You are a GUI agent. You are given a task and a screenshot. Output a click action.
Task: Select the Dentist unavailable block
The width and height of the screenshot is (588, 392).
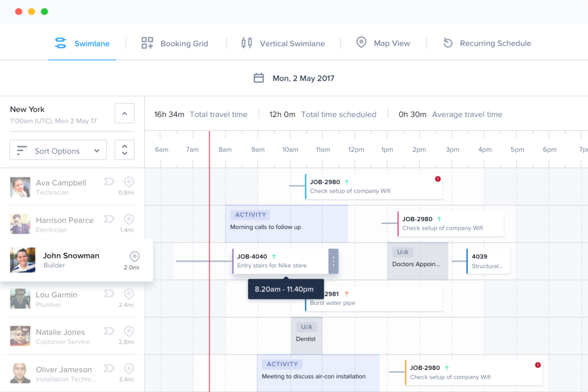coord(306,335)
